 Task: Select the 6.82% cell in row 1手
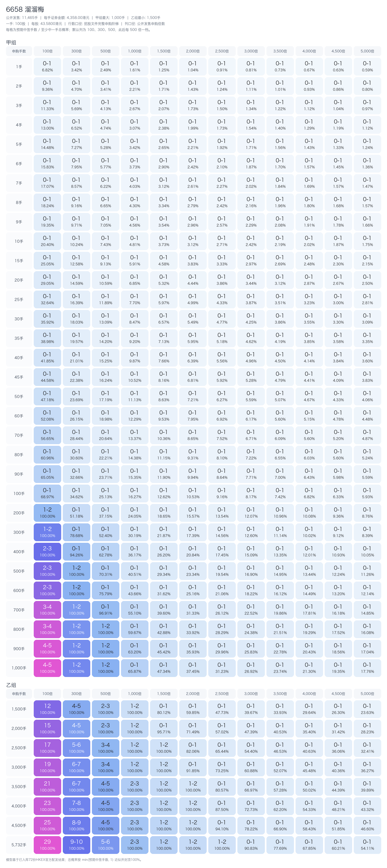click(x=47, y=67)
